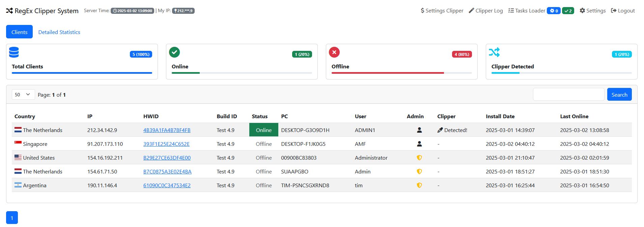644x227 pixels.
Task: Open HWID link 4B39A1FA4B78F4FB
Action: point(167,130)
